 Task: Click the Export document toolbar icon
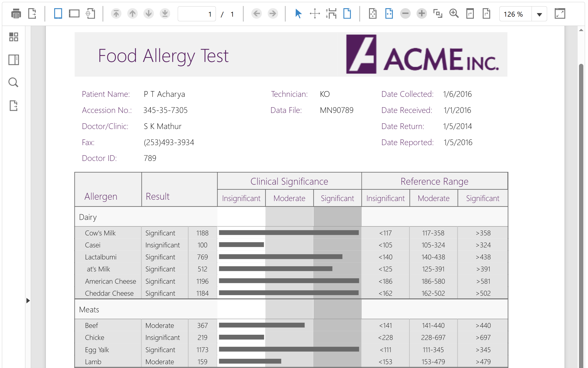click(32, 13)
